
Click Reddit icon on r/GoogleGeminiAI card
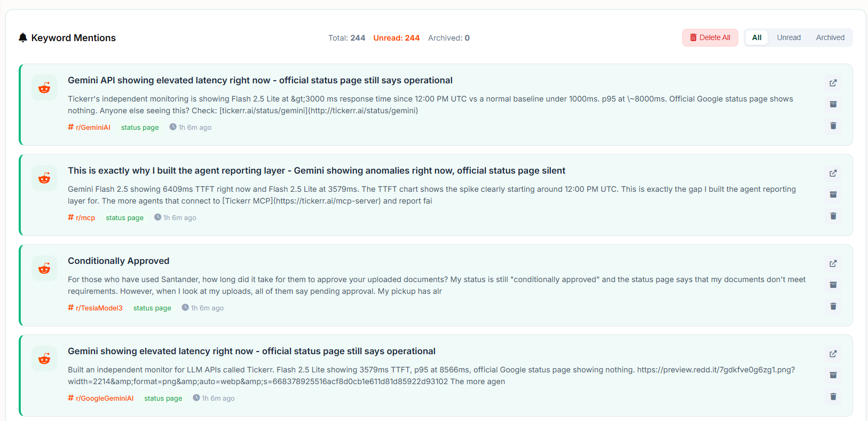coord(44,358)
